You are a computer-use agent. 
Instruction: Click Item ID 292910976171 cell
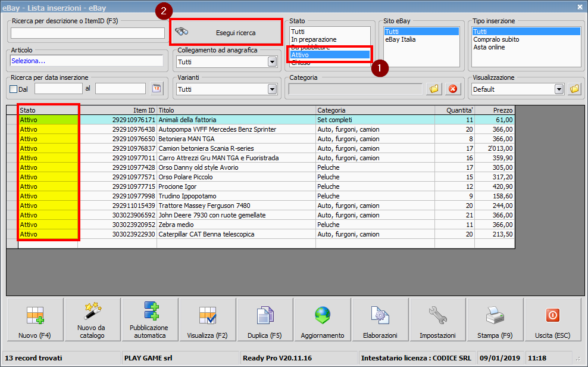(x=117, y=120)
